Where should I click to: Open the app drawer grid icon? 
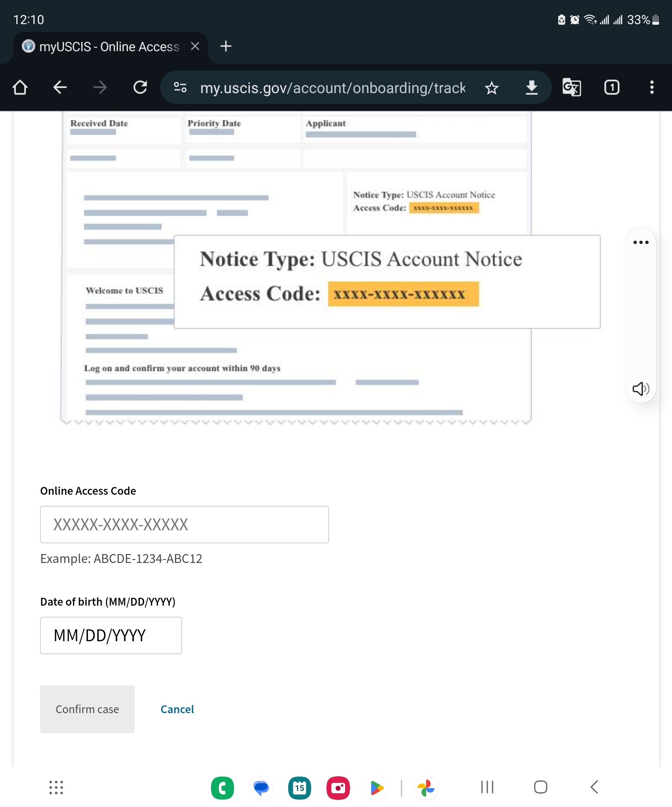pos(56,787)
